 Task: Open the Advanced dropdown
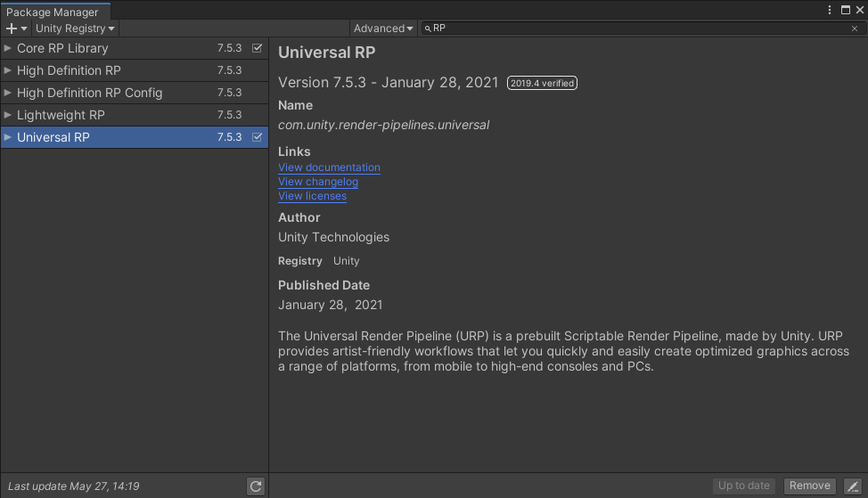[x=383, y=29]
